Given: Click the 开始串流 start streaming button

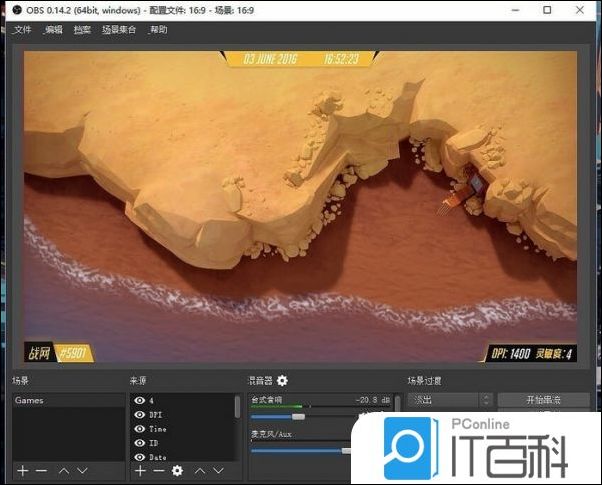Looking at the screenshot, I should coord(544,400).
